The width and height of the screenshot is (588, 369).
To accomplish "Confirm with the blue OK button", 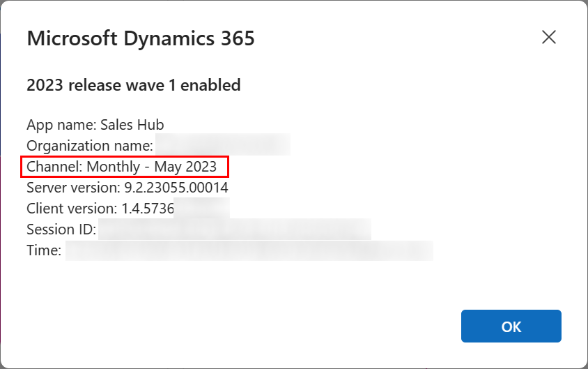I will click(511, 326).
